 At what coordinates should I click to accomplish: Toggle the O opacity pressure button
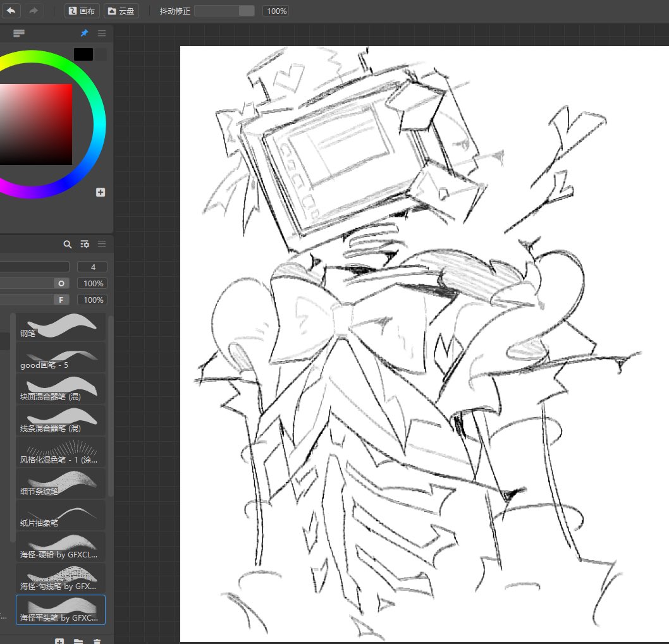61,283
